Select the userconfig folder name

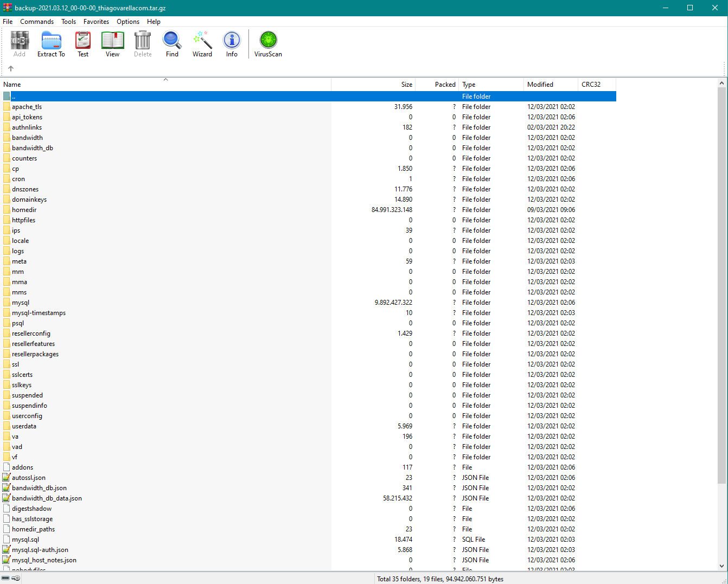[27, 416]
